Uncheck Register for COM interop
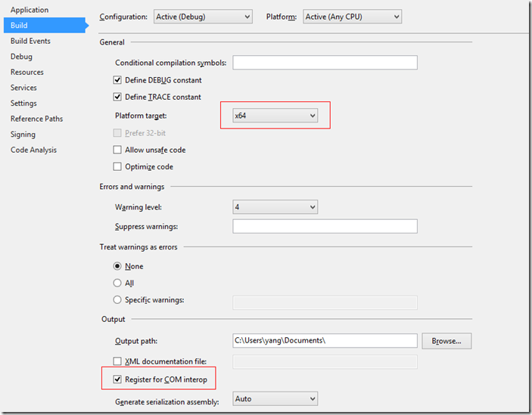532x415 pixels. click(117, 379)
